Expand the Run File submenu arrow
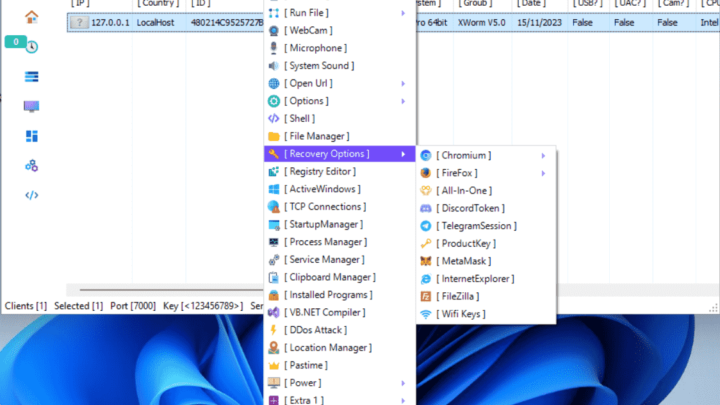 403,13
